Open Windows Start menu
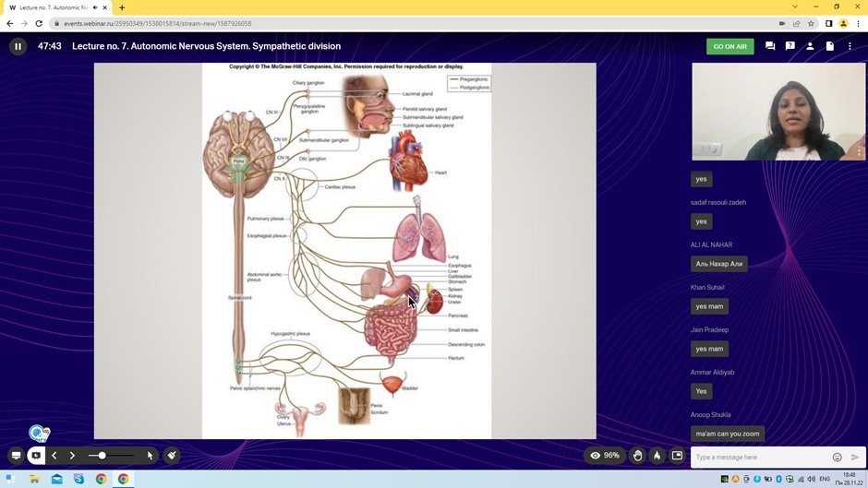Image resolution: width=868 pixels, height=488 pixels. click(x=10, y=479)
